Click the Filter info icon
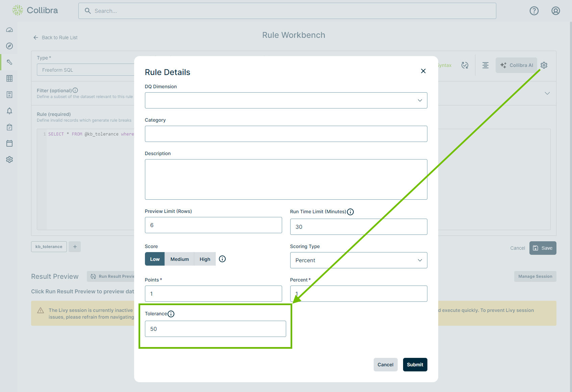This screenshot has height=392, width=572. tap(75, 90)
